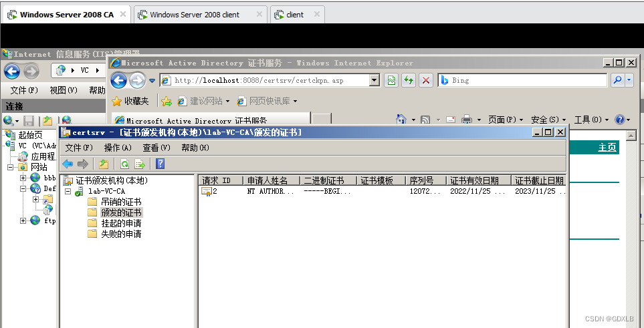Open the 安全(S) dropdown in IE
This screenshot has width=644, height=328.
[x=548, y=120]
